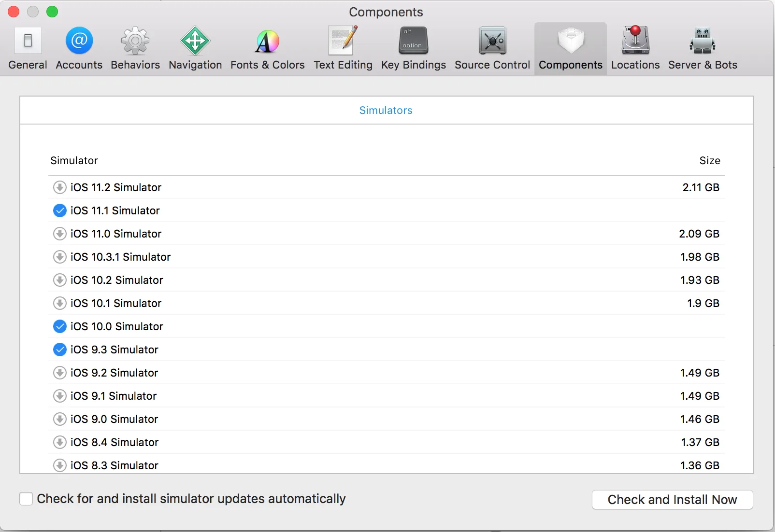This screenshot has height=532, width=775.
Task: Open the Text Editing preferences pane
Action: [x=343, y=49]
